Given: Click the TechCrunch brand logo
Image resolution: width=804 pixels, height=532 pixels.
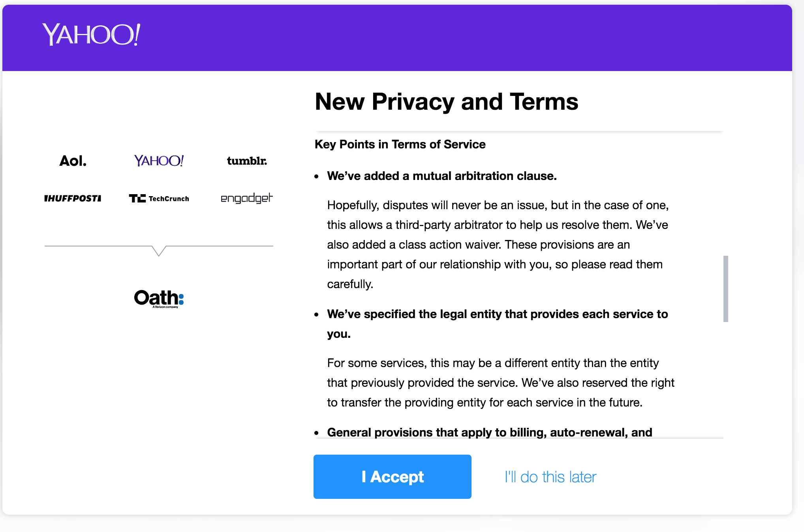Looking at the screenshot, I should [159, 198].
